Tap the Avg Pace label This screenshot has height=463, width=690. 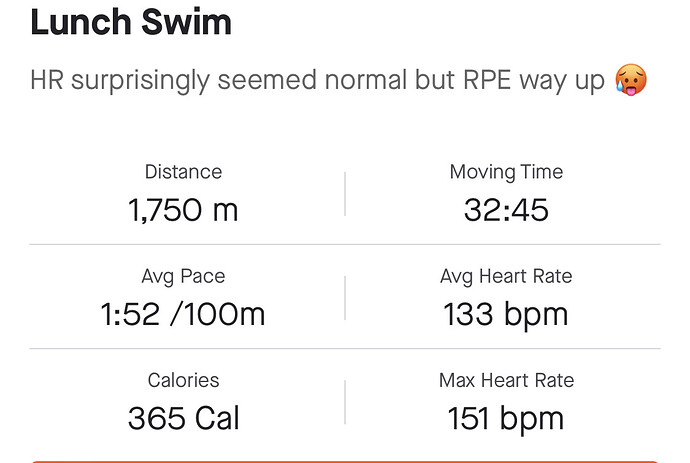click(x=183, y=276)
